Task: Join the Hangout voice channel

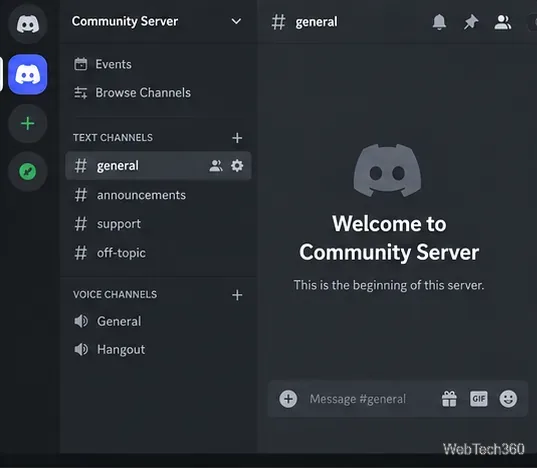Action: pos(158,350)
